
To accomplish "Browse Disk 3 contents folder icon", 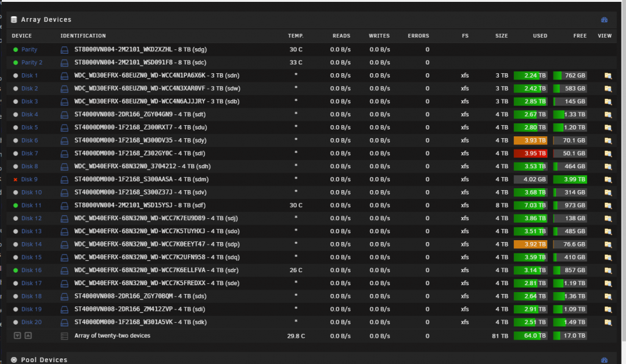I will (608, 102).
